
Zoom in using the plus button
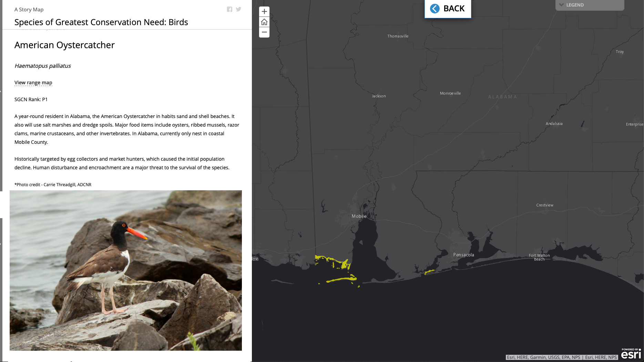pyautogui.click(x=264, y=11)
